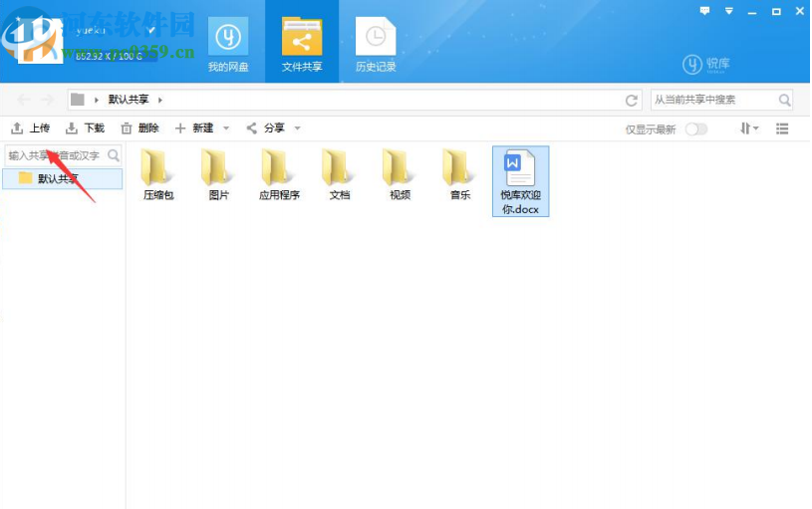This screenshot has width=812, height=509.
Task: Click the 分享 share button
Action: pos(266,127)
